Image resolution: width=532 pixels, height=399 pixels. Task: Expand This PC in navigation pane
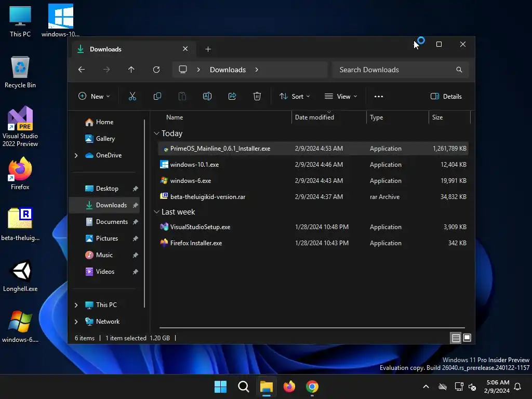point(76,305)
